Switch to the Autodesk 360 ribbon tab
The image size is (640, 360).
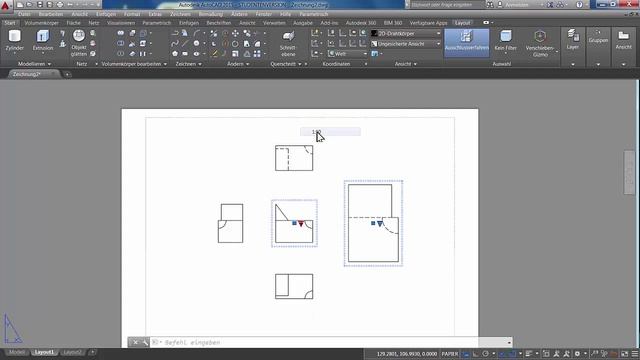point(361,23)
